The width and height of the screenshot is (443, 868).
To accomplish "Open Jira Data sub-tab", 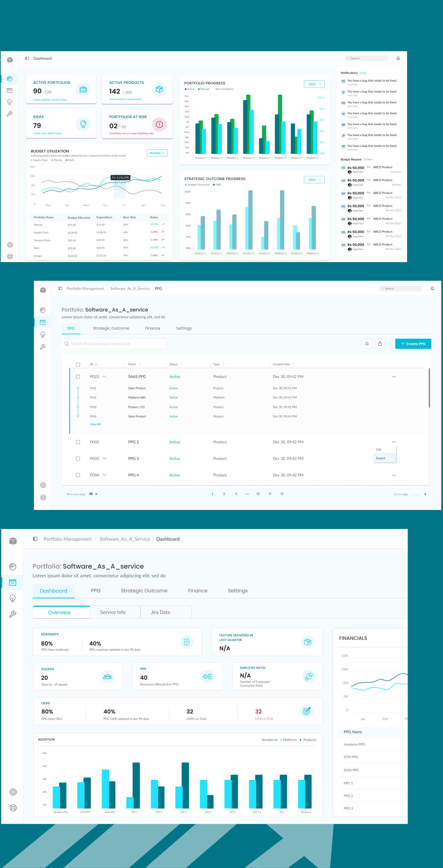I will [x=166, y=612].
